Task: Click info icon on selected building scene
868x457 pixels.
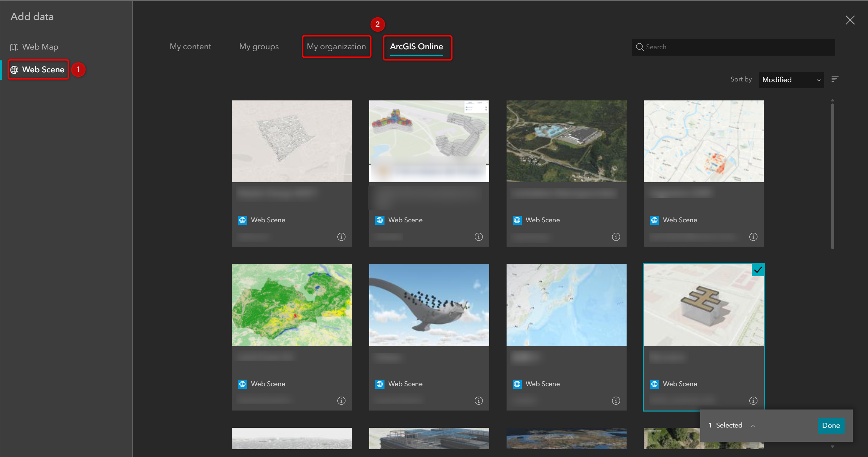Action: 753,401
